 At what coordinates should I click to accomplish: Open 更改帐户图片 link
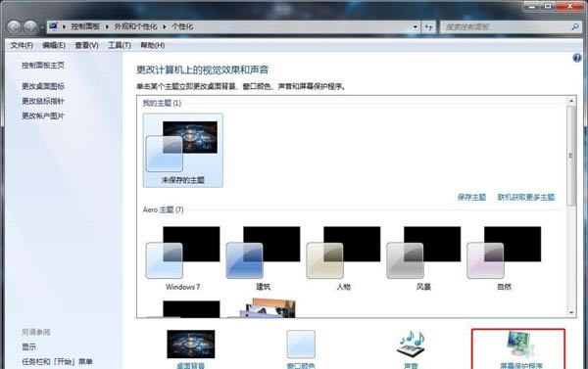pyautogui.click(x=43, y=115)
